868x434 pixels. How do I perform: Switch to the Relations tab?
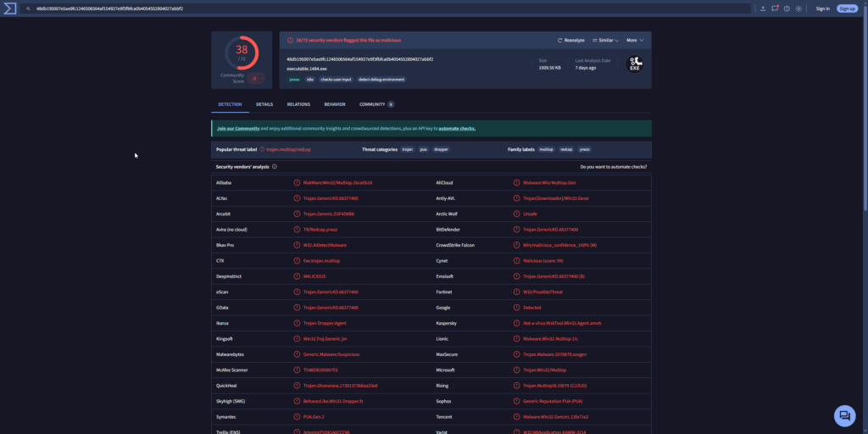(298, 104)
